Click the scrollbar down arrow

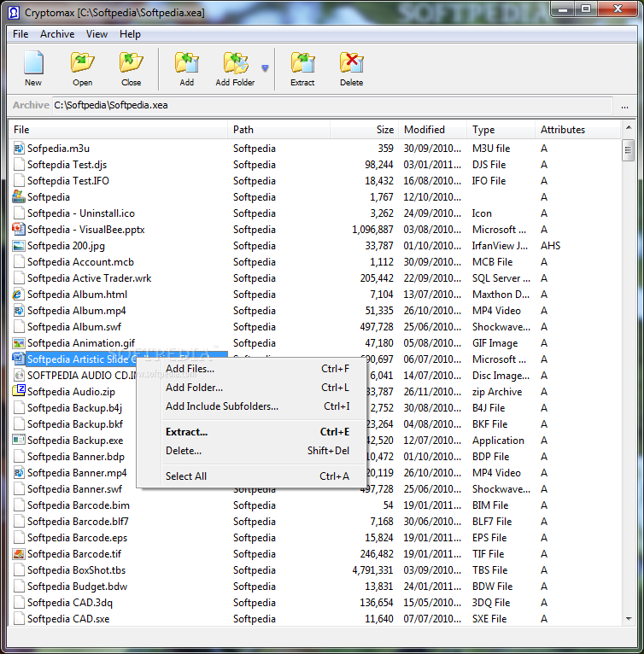(x=629, y=619)
